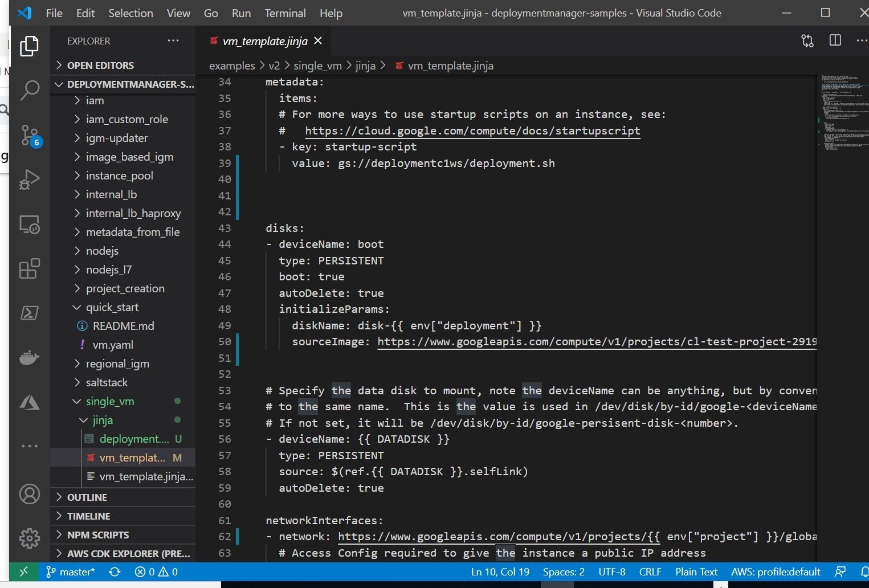The width and height of the screenshot is (869, 588).
Task: Click the examples breadcrumb segment
Action: (232, 66)
